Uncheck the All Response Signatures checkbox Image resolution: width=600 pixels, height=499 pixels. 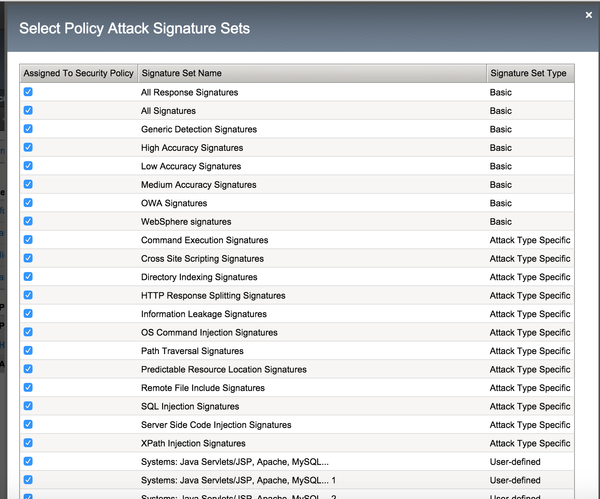point(28,92)
